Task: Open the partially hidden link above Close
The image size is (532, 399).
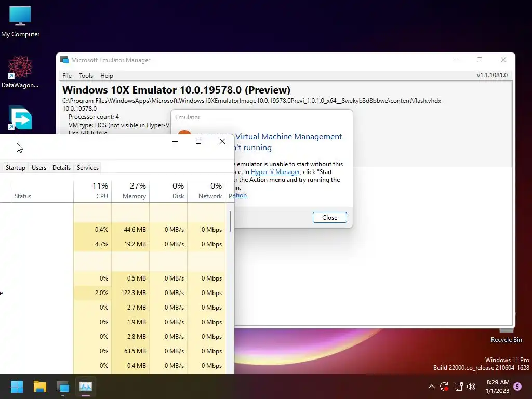Action: (x=241, y=195)
